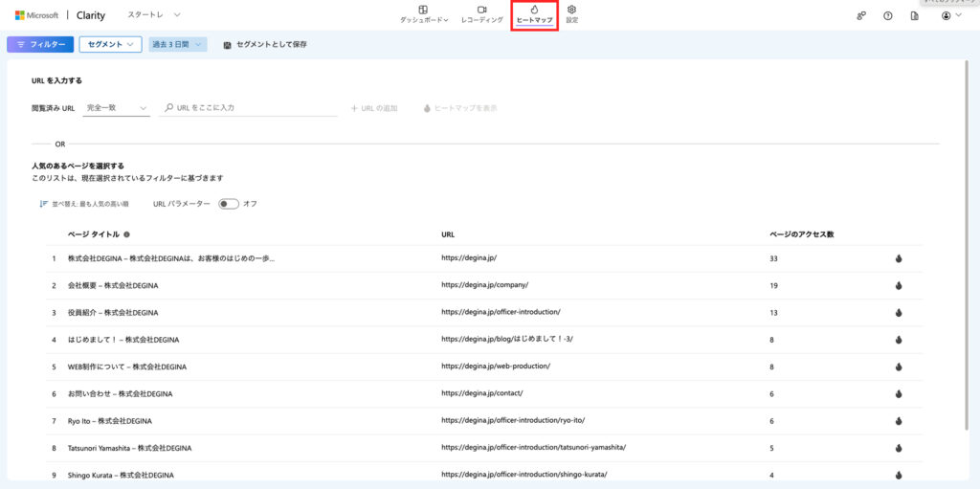
Task: Open heatmap for degina.jp home page row
Action: click(x=899, y=258)
